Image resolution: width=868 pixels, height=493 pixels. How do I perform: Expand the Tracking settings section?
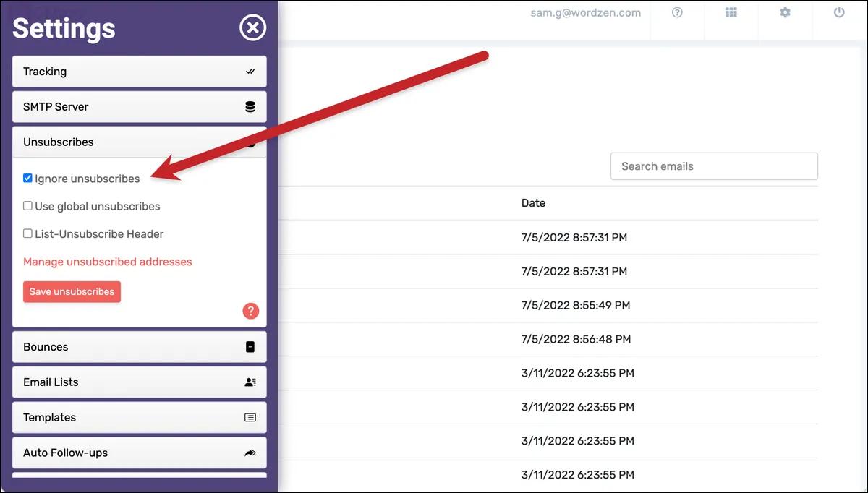coord(140,72)
